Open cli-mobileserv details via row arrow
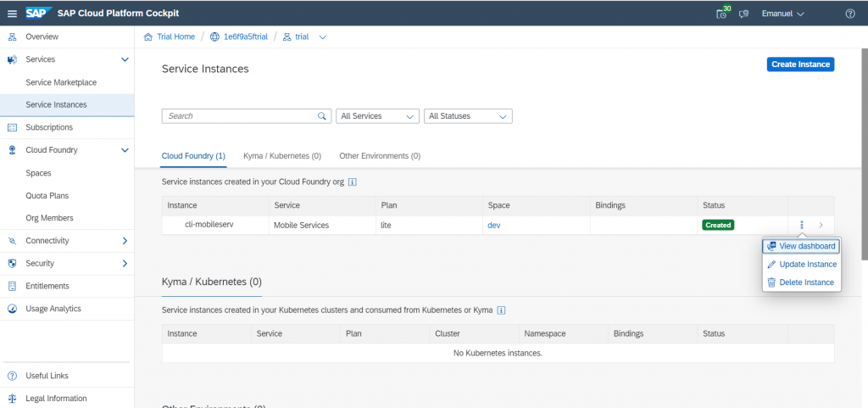Screen dimensions: 868x408 [x=821, y=226]
